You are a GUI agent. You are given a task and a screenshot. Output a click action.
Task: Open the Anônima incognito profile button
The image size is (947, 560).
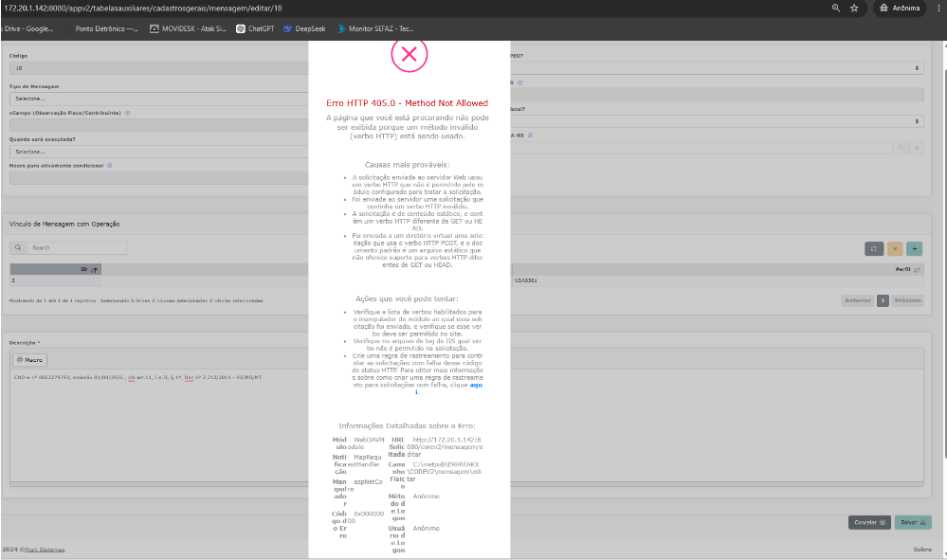(x=900, y=8)
